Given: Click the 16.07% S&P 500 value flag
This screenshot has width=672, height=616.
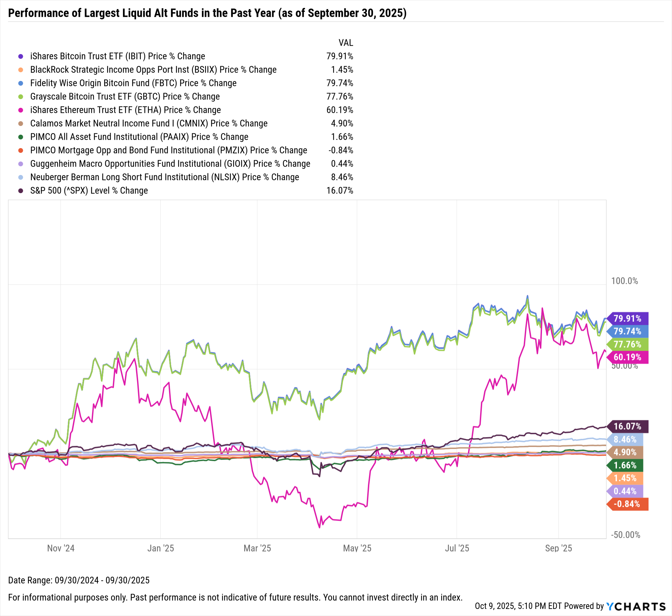Looking at the screenshot, I should pyautogui.click(x=627, y=427).
